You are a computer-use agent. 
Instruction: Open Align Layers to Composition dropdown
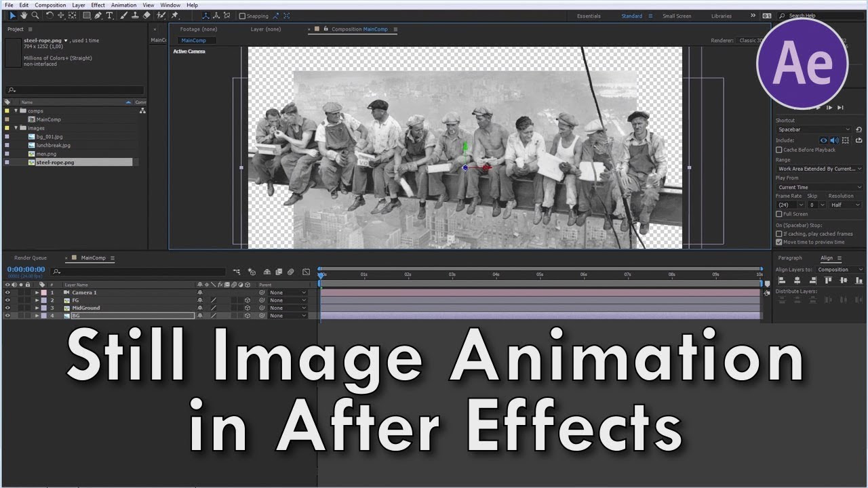(840, 270)
